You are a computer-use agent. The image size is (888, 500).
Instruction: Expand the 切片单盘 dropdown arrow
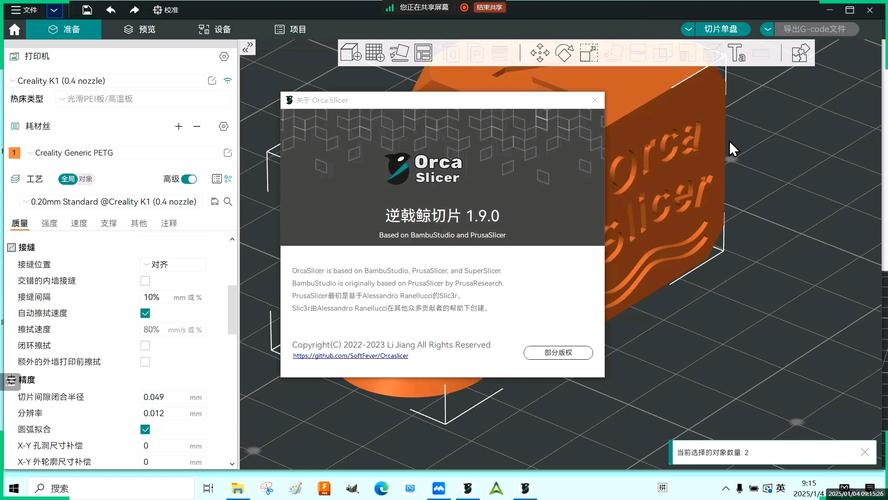click(687, 30)
